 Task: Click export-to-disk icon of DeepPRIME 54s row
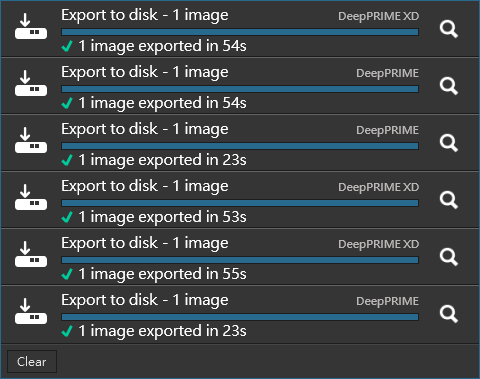tap(31, 84)
